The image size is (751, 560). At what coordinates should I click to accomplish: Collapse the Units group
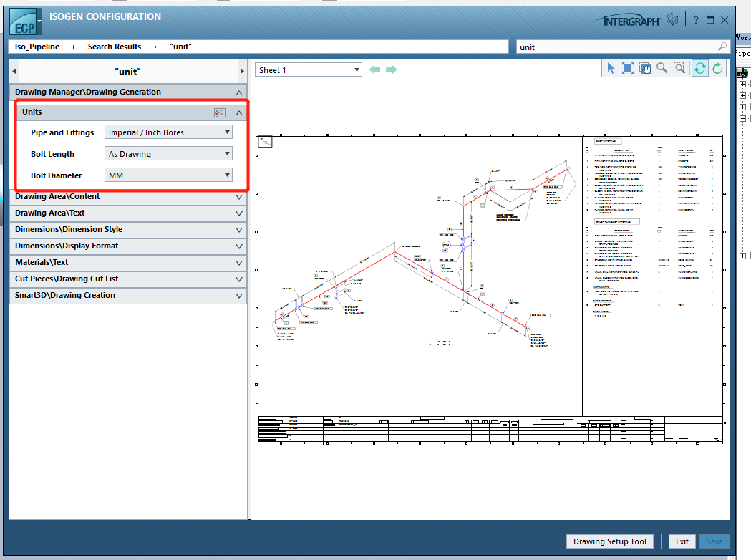click(x=239, y=113)
